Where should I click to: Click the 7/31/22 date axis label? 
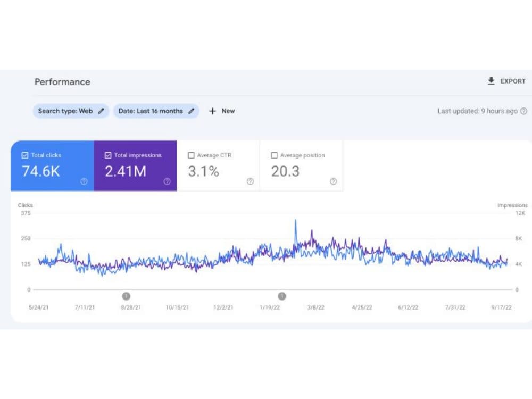(x=455, y=307)
